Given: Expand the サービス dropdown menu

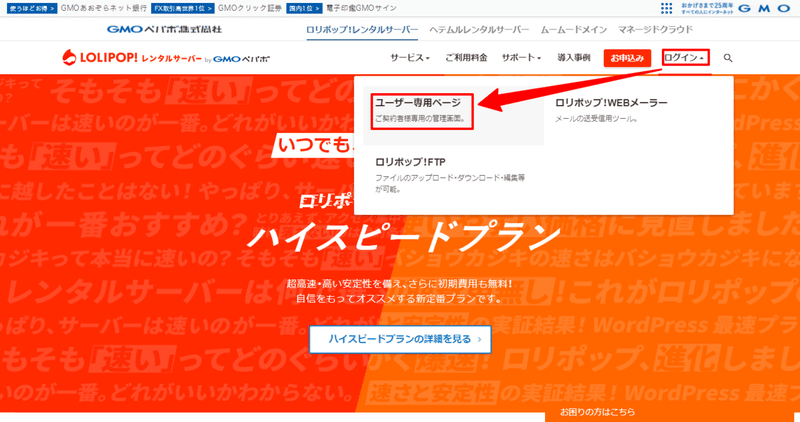Looking at the screenshot, I should click(410, 58).
